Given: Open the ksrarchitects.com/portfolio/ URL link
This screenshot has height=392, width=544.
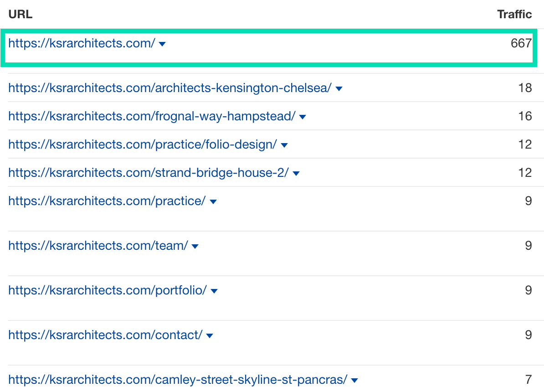Looking at the screenshot, I should coord(108,290).
